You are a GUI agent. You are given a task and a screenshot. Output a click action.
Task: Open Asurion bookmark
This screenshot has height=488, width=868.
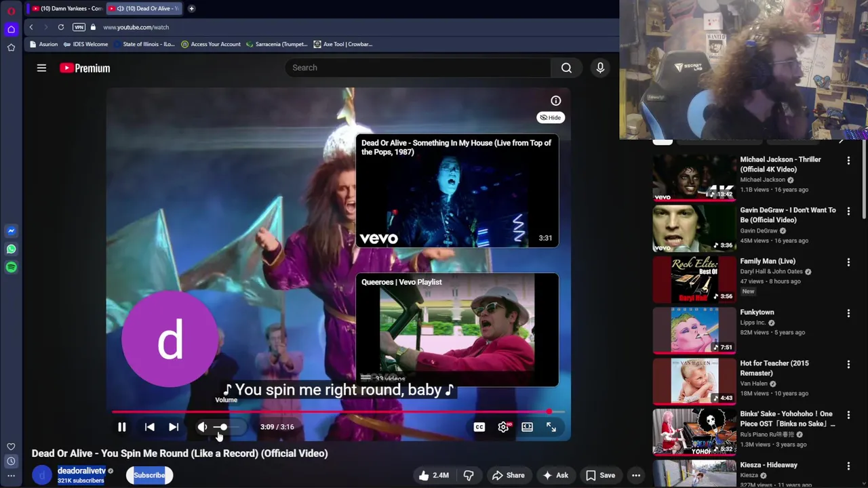coord(44,44)
